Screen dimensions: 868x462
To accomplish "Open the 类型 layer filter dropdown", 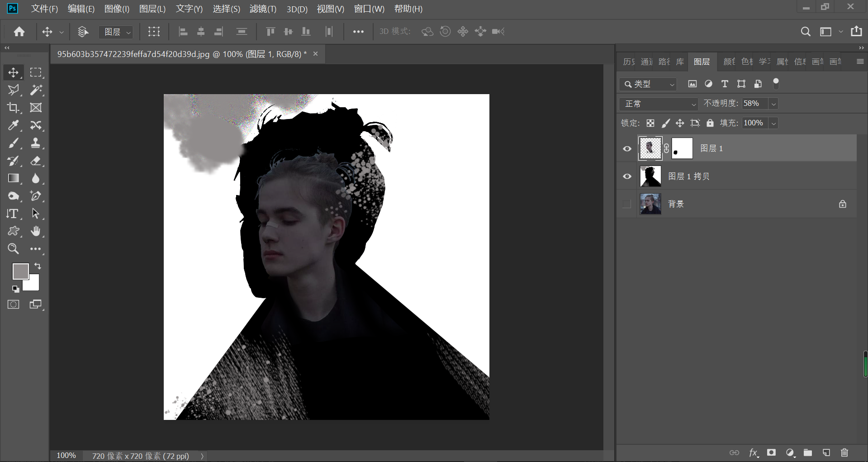I will (648, 84).
